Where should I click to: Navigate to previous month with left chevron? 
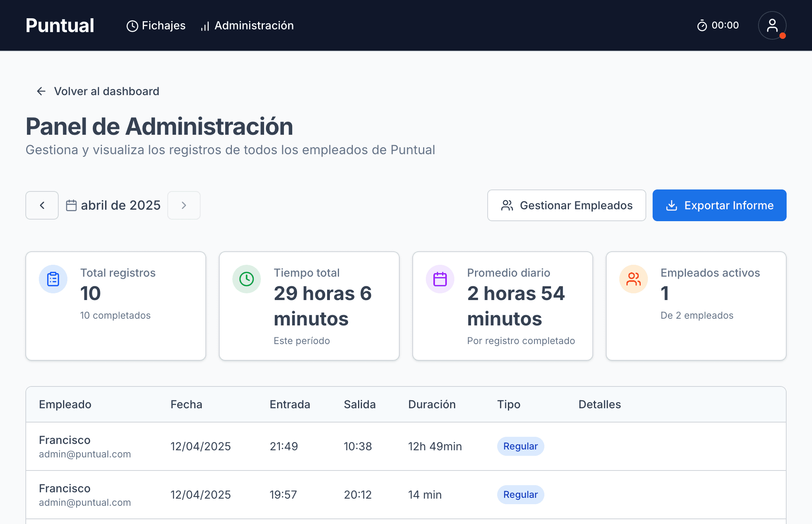42,205
